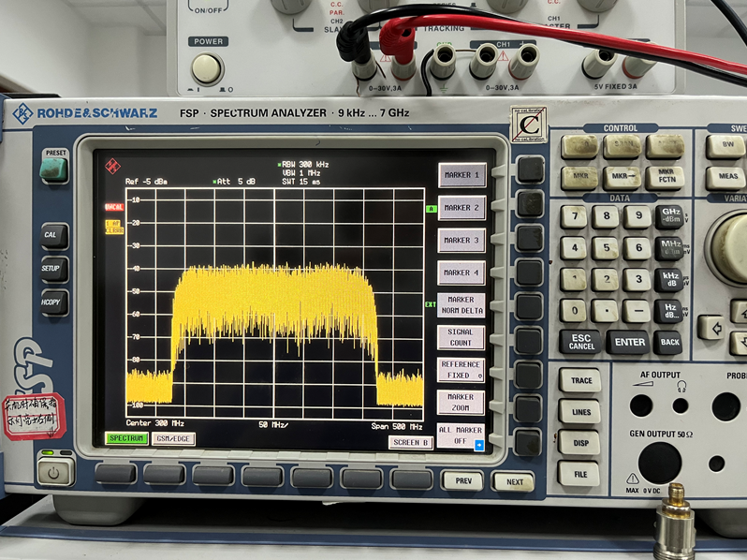Push the Hz dB.. unit key

[668, 311]
